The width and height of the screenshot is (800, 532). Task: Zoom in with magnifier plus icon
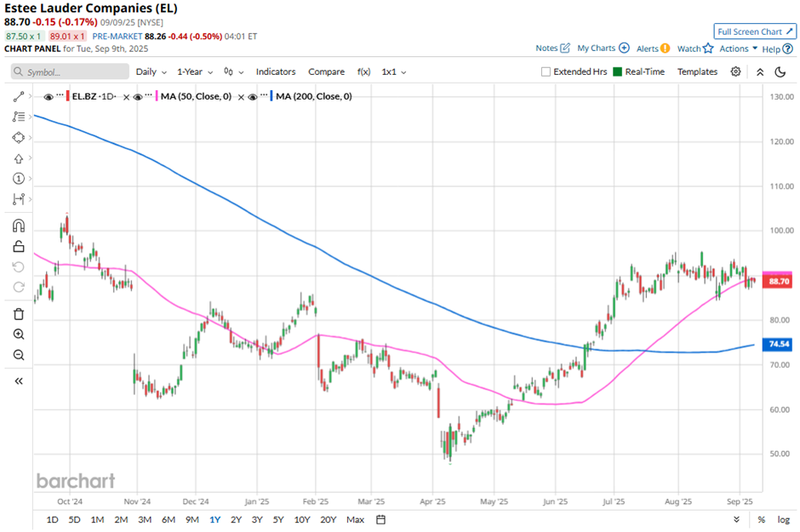[19, 334]
